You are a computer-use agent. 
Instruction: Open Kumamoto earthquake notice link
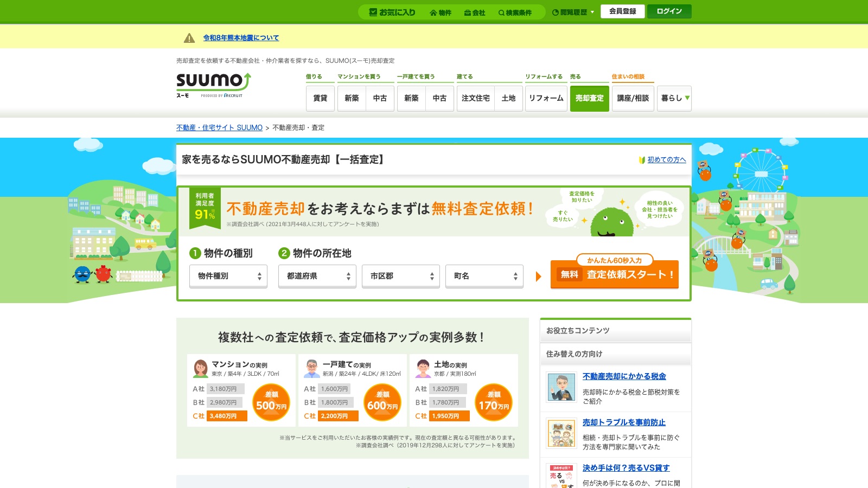(x=241, y=38)
